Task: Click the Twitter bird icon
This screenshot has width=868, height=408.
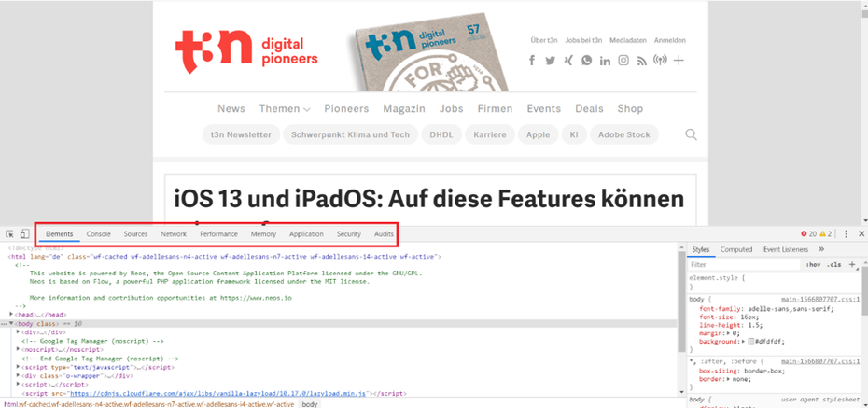Action: click(550, 61)
